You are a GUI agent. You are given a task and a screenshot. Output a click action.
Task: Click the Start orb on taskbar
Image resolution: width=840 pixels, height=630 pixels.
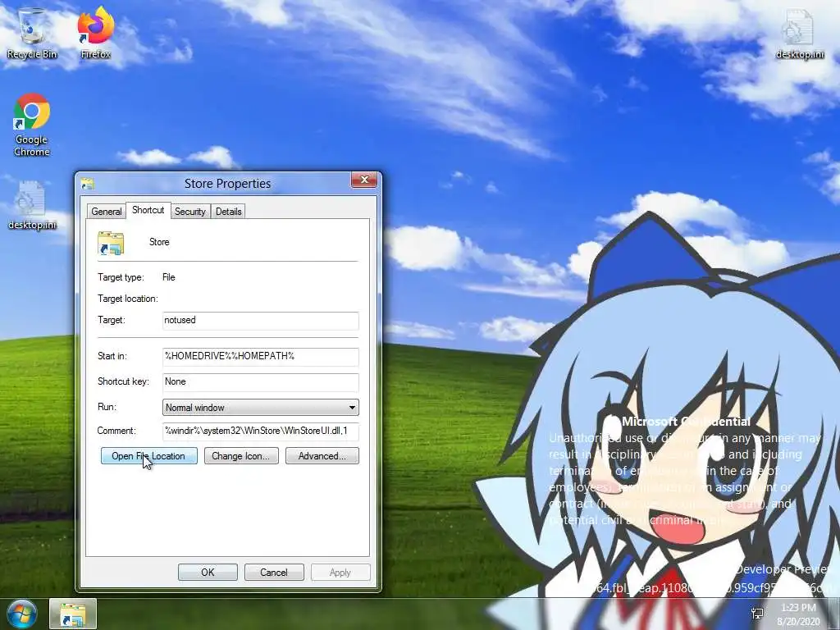coord(22,614)
